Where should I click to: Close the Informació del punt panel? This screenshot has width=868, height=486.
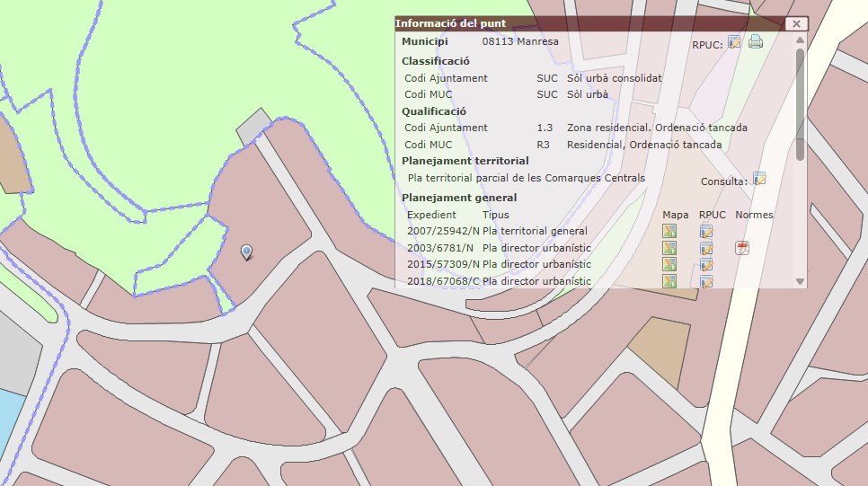[795, 24]
